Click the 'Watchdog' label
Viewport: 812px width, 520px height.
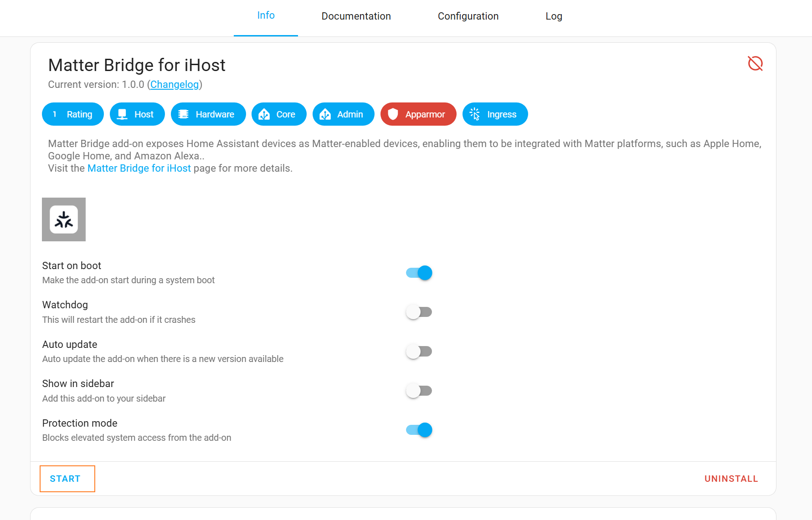[65, 305]
